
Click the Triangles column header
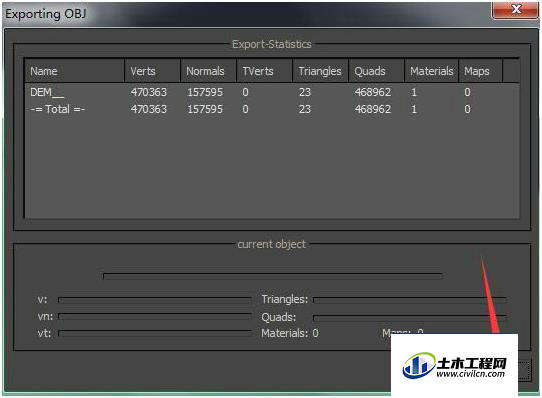click(320, 71)
